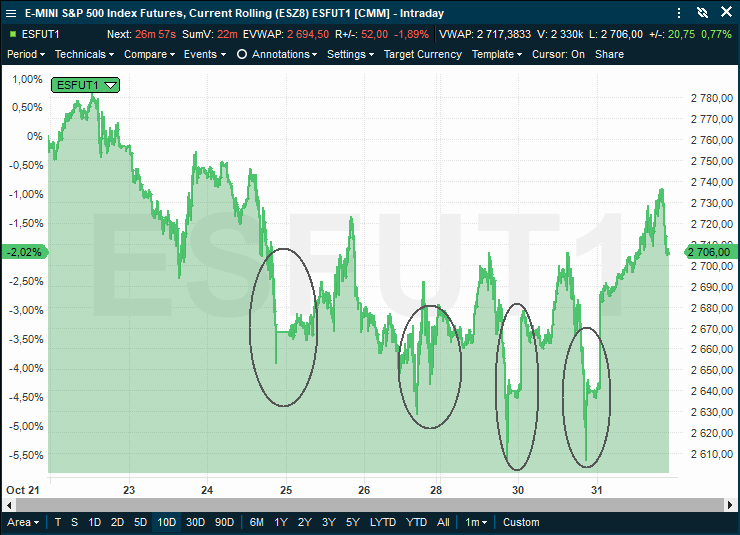
Task: Click the scrollbar left arrow
Action: (9, 505)
